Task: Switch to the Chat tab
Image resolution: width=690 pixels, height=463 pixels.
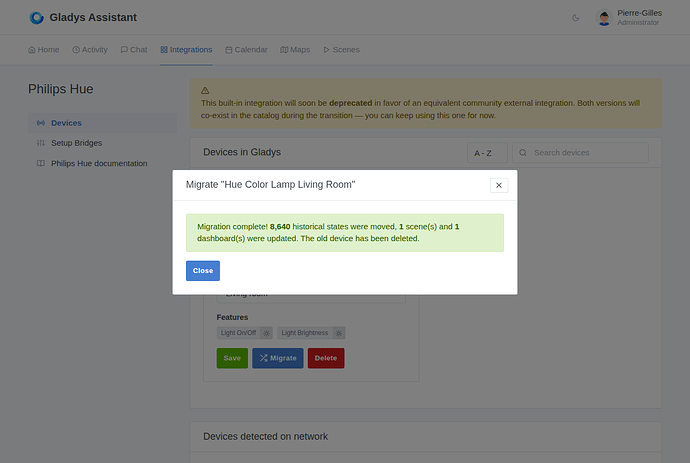Action: 134,50
